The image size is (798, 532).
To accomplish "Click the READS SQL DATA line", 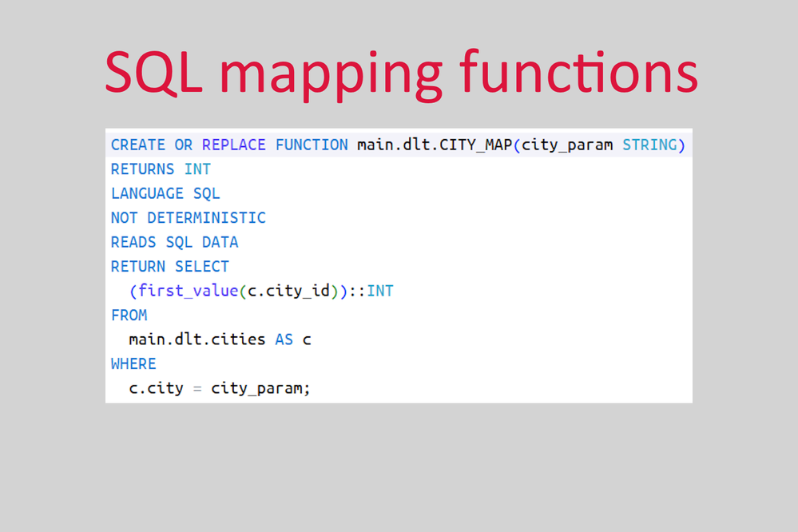I will point(174,242).
